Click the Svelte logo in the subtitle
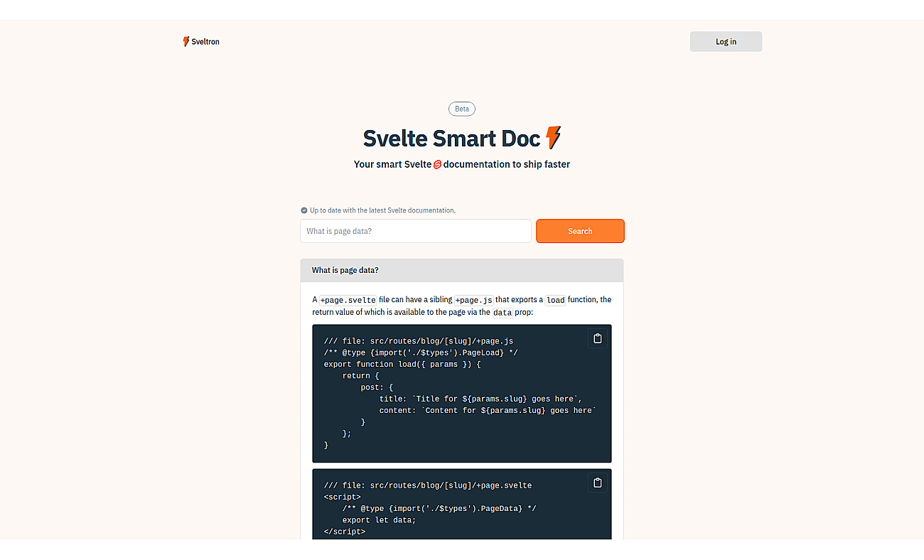The width and height of the screenshot is (924, 560). click(x=438, y=164)
